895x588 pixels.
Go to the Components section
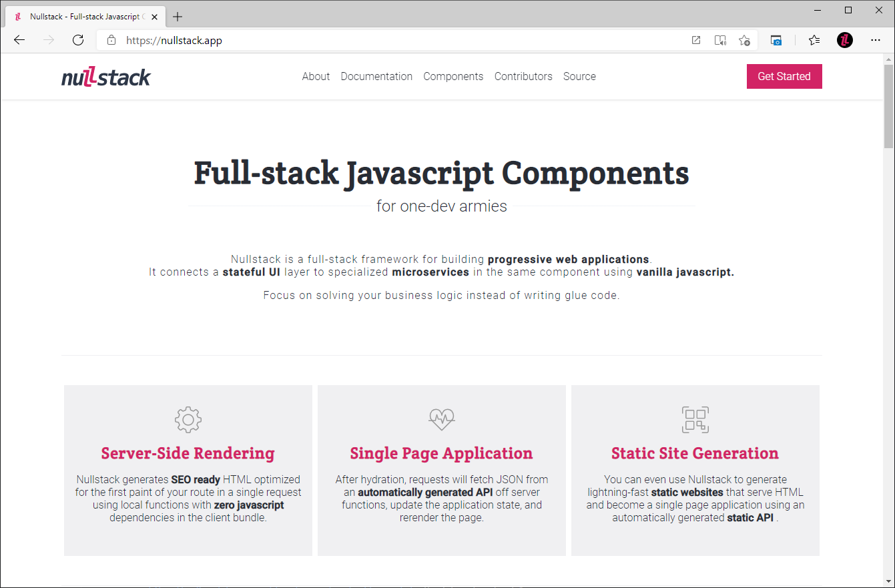tap(453, 76)
